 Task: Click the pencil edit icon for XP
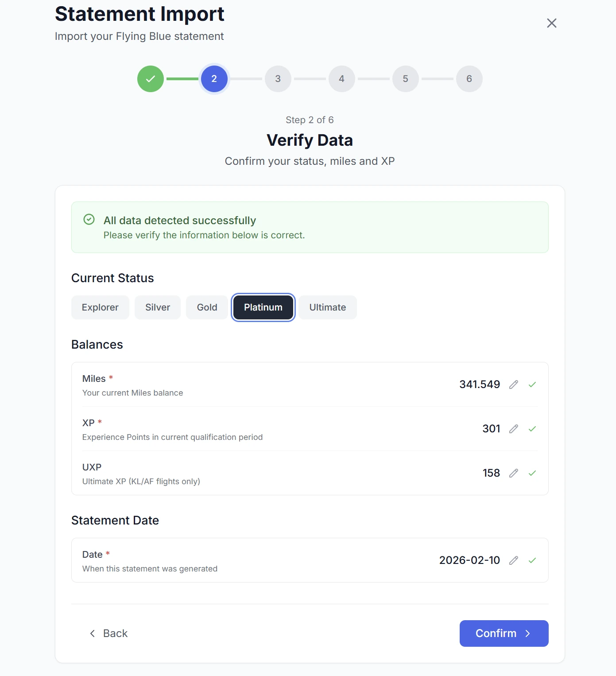pyautogui.click(x=514, y=429)
